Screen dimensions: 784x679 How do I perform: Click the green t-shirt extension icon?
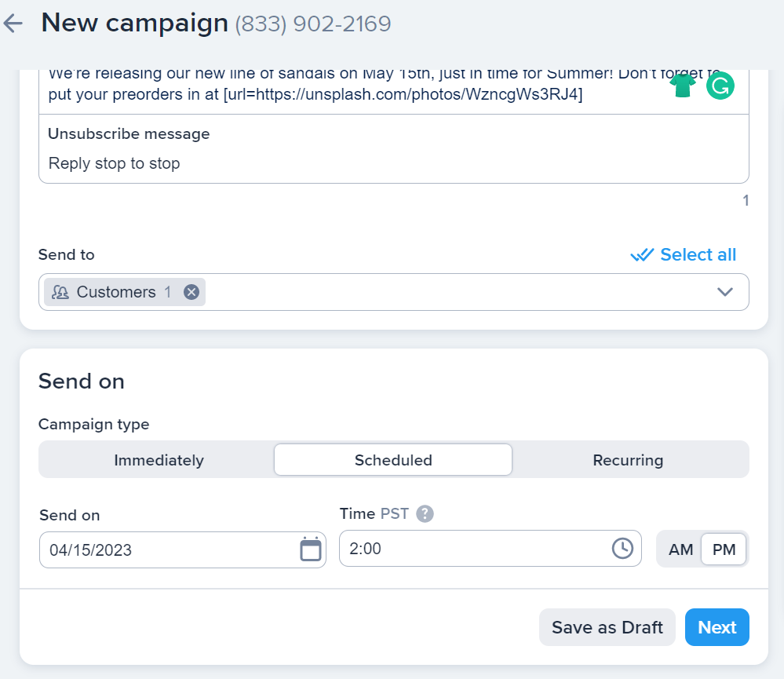[683, 86]
